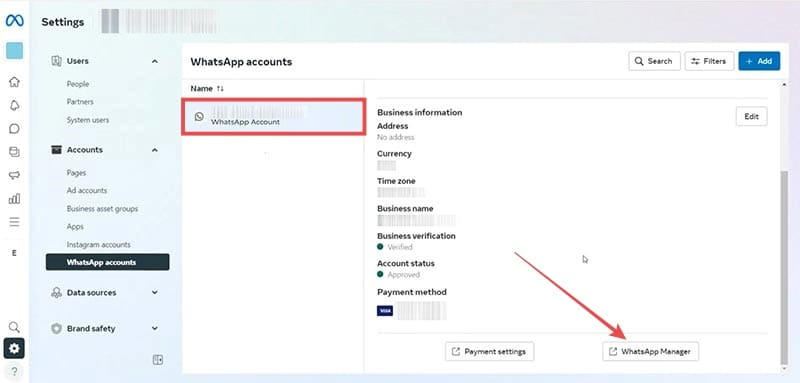Click the WhatsApp logo in account row
Viewport: 800px width, 383px height.
199,117
